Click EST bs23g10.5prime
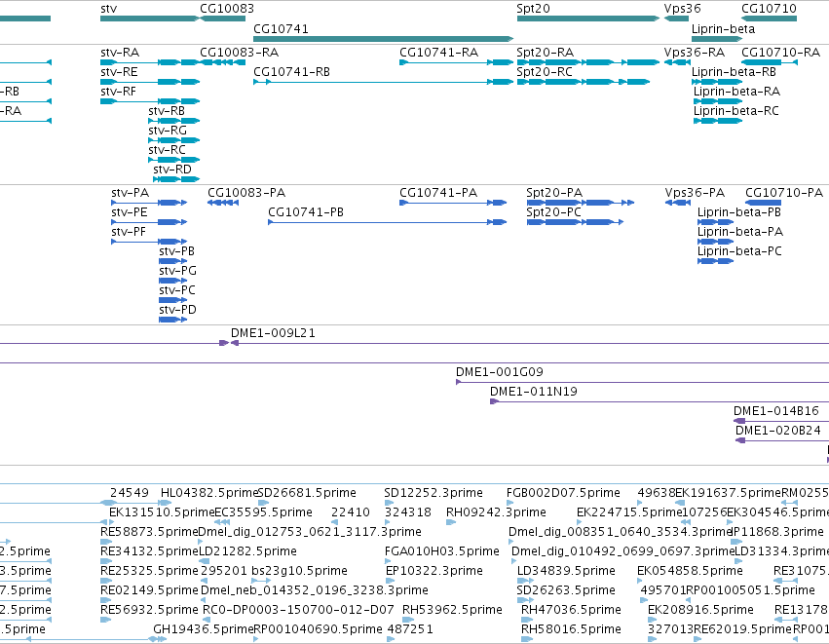 (261, 581)
